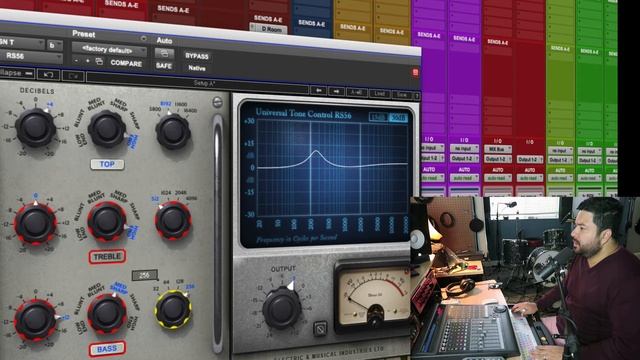640x360 pixels.
Task: Open the factory default preset dropdown
Action: 109,50
